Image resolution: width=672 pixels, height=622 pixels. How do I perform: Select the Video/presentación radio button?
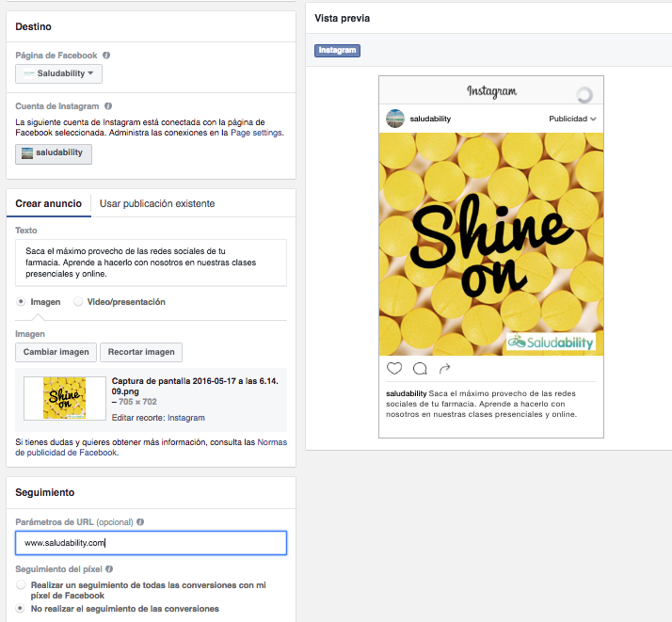click(78, 301)
